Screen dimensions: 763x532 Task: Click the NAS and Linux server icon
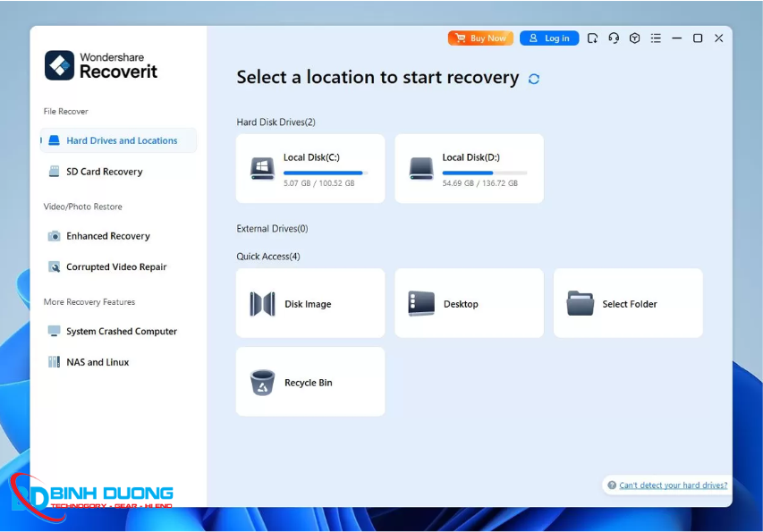click(54, 362)
